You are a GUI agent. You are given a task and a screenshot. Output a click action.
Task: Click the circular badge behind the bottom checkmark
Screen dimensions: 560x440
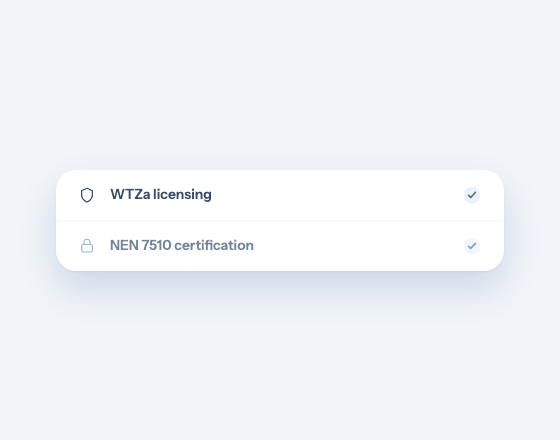[472, 246]
